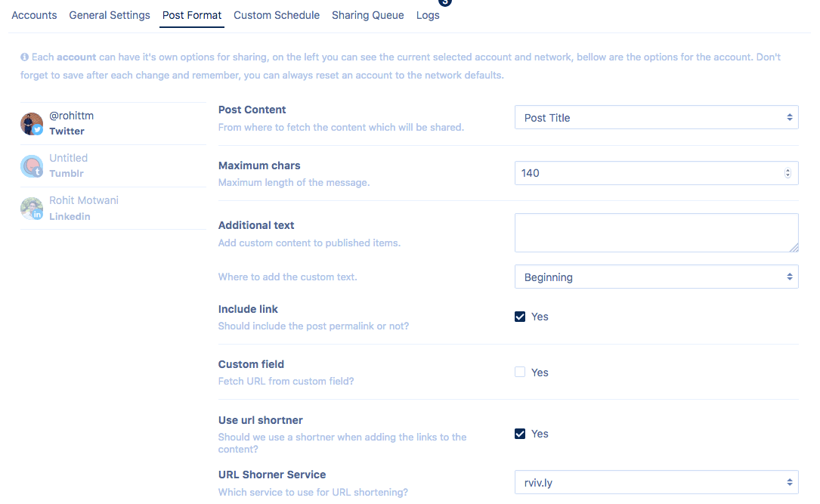Enable the Custom field checkbox
820x504 pixels.
click(x=520, y=373)
